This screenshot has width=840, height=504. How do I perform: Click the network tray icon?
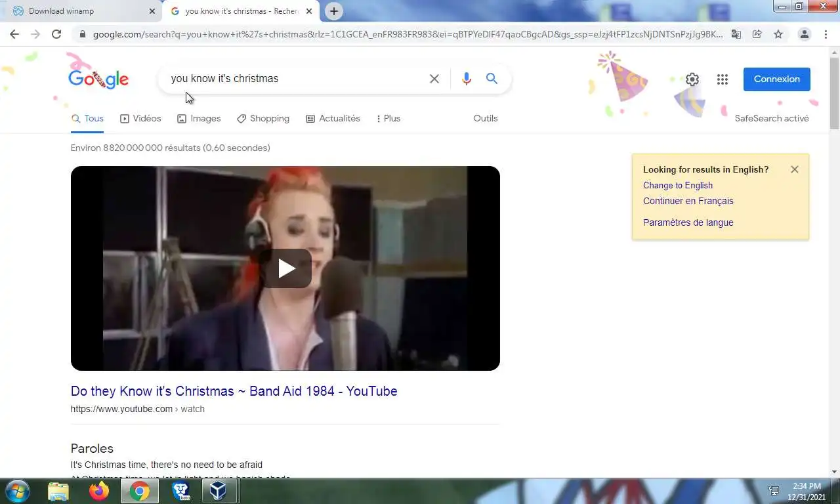pos(774,491)
